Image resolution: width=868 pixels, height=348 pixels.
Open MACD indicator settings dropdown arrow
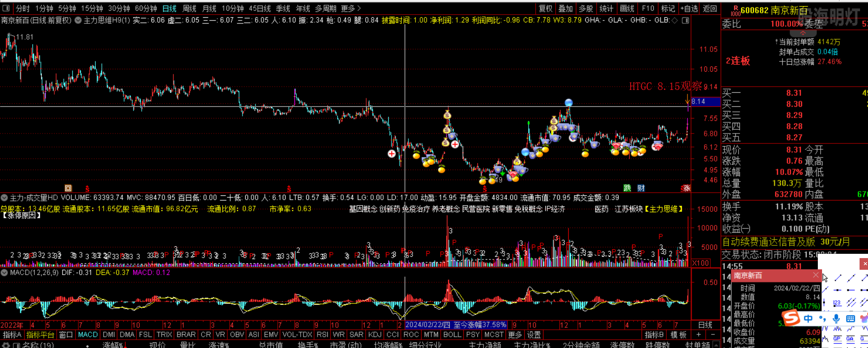[4, 273]
